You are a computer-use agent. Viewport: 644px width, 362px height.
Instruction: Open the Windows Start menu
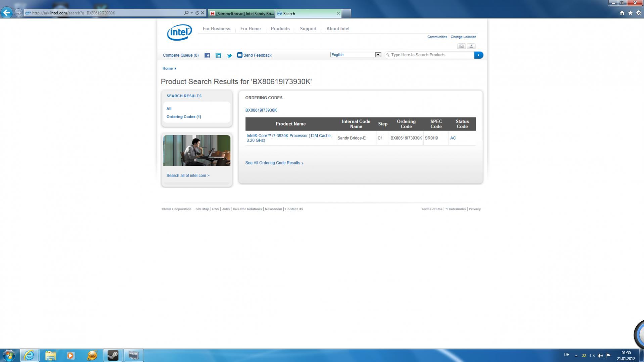[x=9, y=355]
